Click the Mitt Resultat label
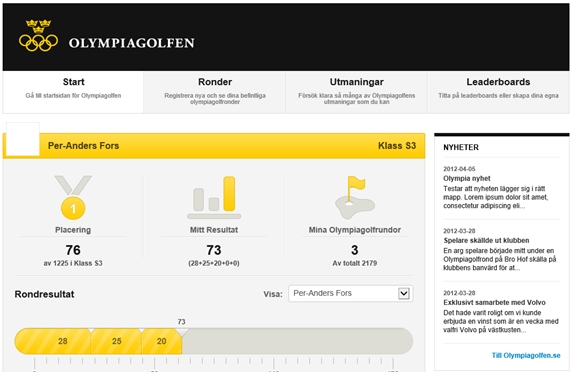 pyautogui.click(x=214, y=230)
